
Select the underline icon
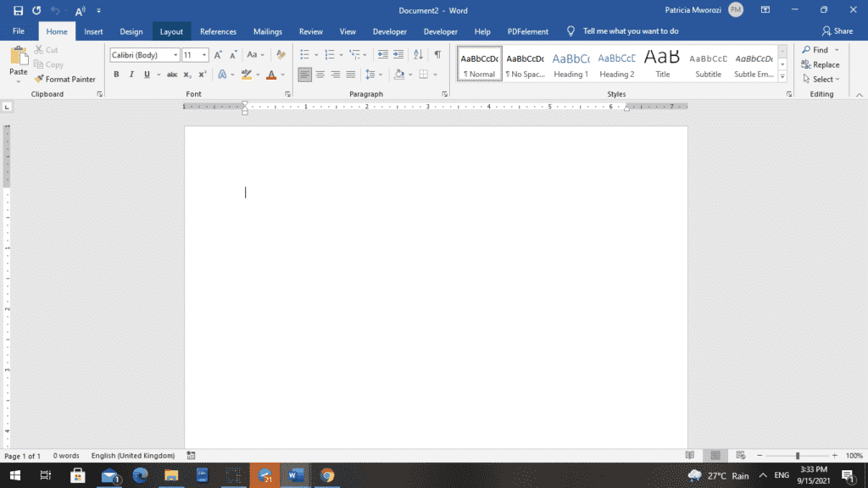[x=146, y=75]
